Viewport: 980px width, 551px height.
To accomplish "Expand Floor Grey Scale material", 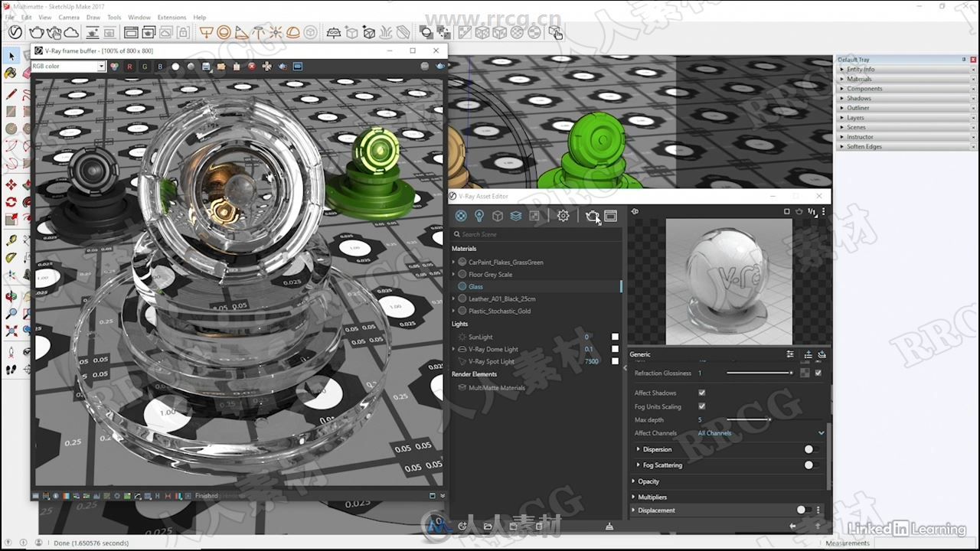I will tap(453, 274).
